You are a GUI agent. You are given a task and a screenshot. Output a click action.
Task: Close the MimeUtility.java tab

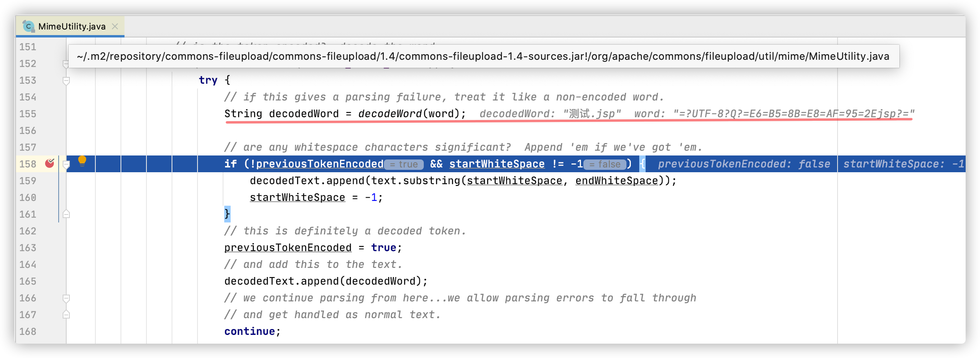115,26
